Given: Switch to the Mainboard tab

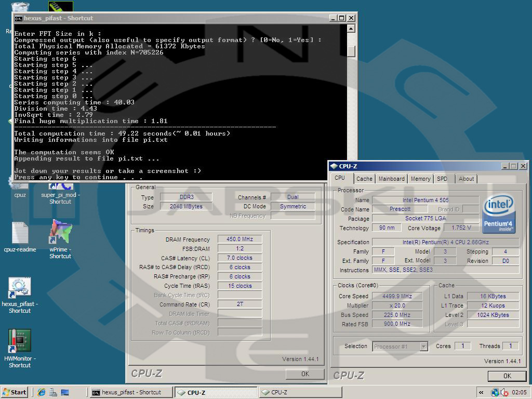Looking at the screenshot, I should 392,179.
